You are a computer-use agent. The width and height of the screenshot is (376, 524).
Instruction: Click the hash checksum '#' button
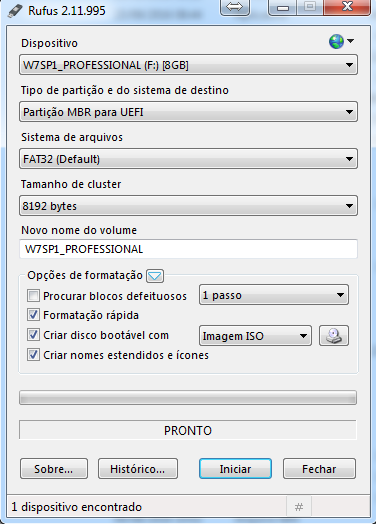(299, 507)
